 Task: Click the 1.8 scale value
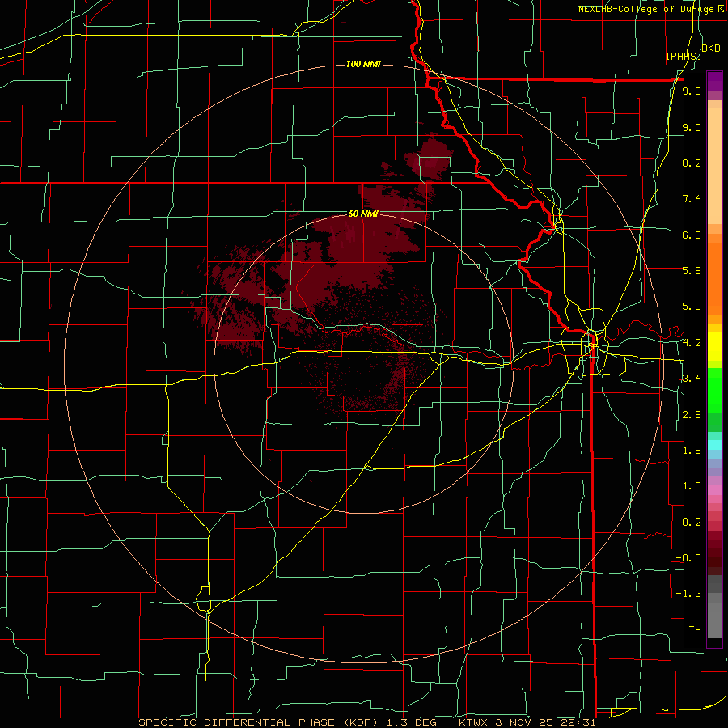click(x=692, y=451)
